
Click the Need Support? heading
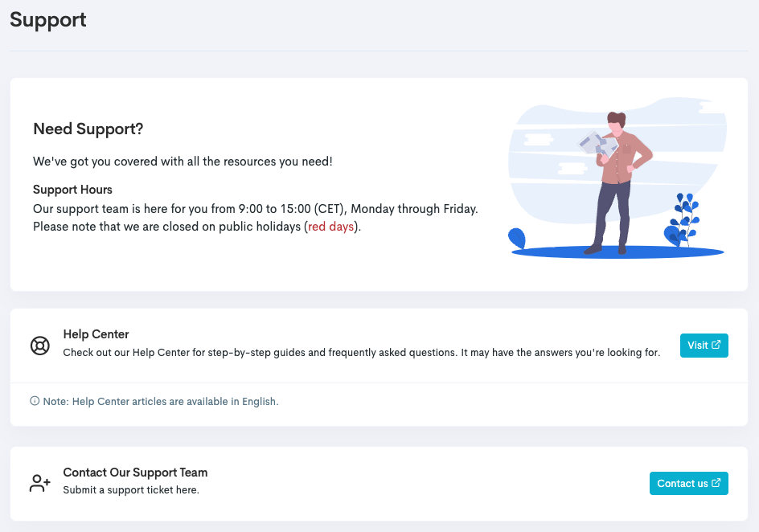pos(88,129)
